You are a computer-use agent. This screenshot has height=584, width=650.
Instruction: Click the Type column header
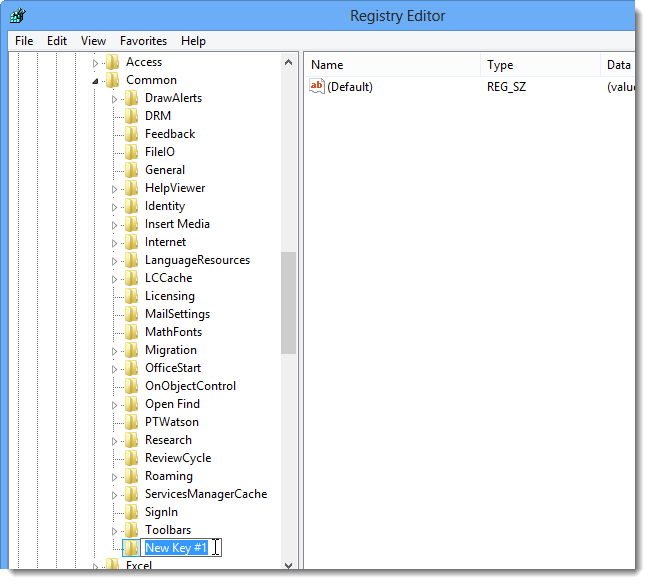pyautogui.click(x=541, y=65)
